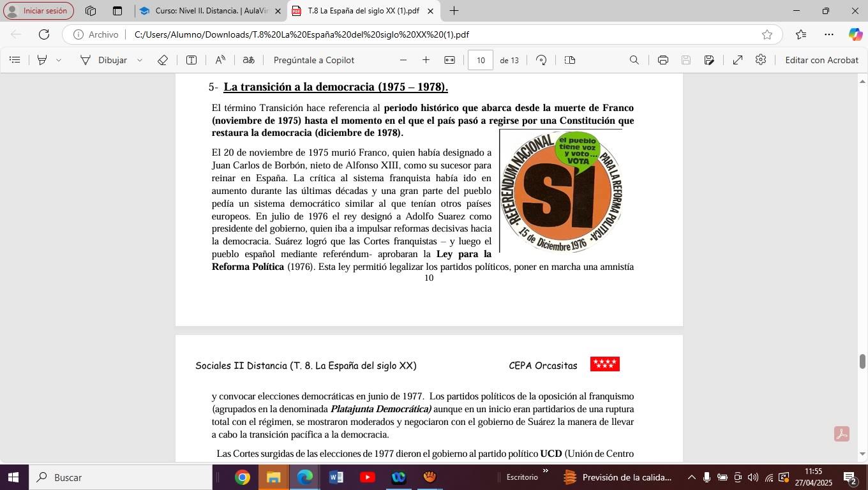View site information for Archivo
Viewport: 868px width, 490px height.
pyautogui.click(x=96, y=34)
